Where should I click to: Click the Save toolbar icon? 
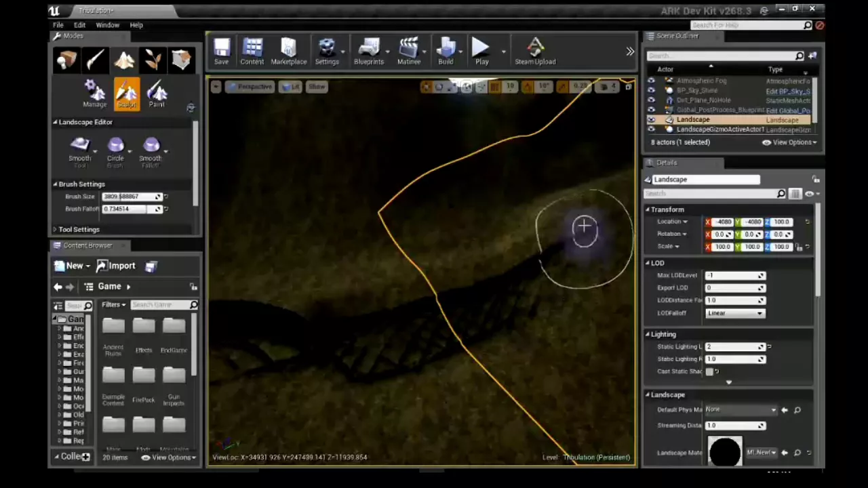tap(221, 52)
